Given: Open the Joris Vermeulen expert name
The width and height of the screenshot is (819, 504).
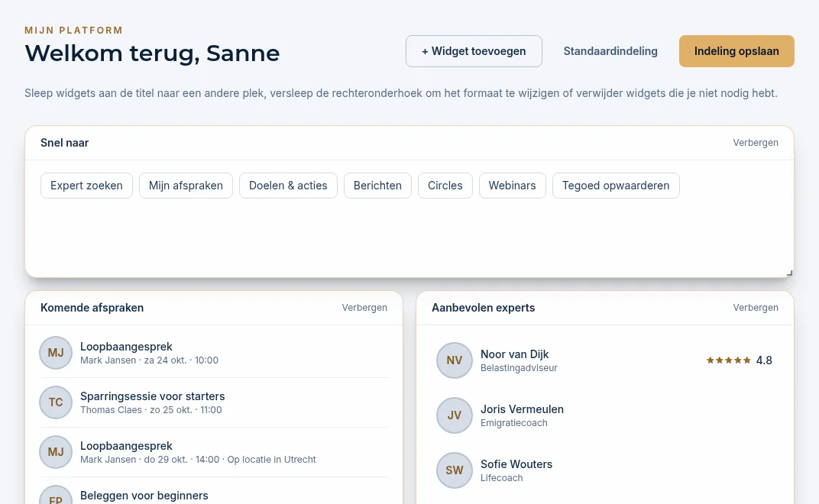Looking at the screenshot, I should [522, 409].
